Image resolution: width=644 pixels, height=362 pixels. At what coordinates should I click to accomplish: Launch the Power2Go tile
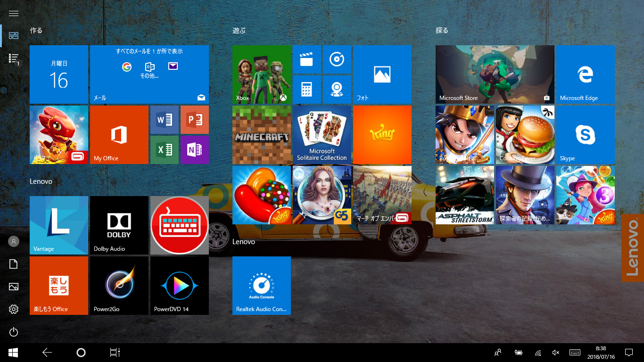click(x=119, y=286)
